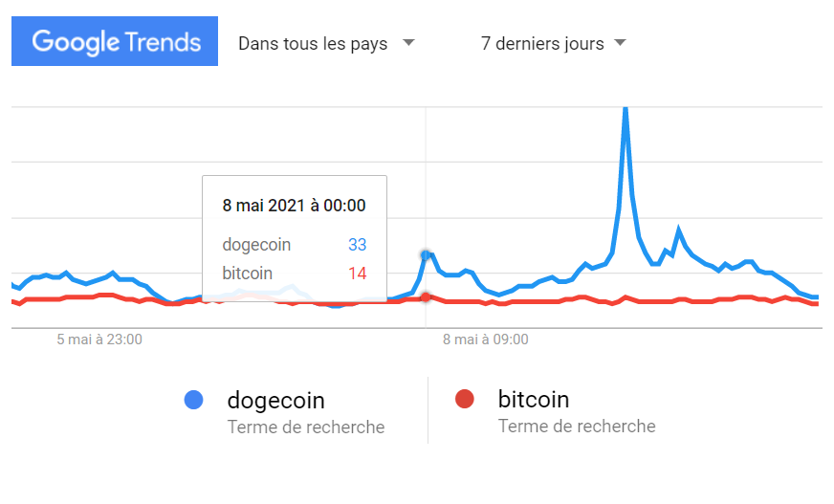
Task: Click the Google Trends logo
Action: click(115, 42)
